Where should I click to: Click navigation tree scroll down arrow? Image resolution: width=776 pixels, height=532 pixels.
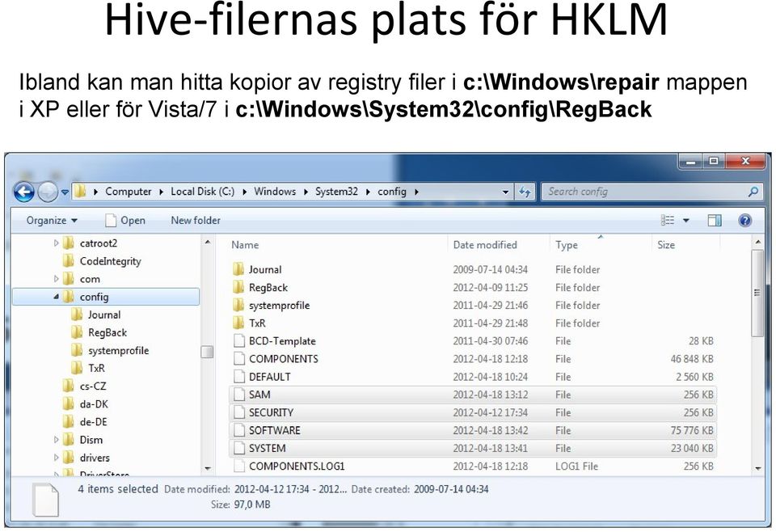[208, 467]
